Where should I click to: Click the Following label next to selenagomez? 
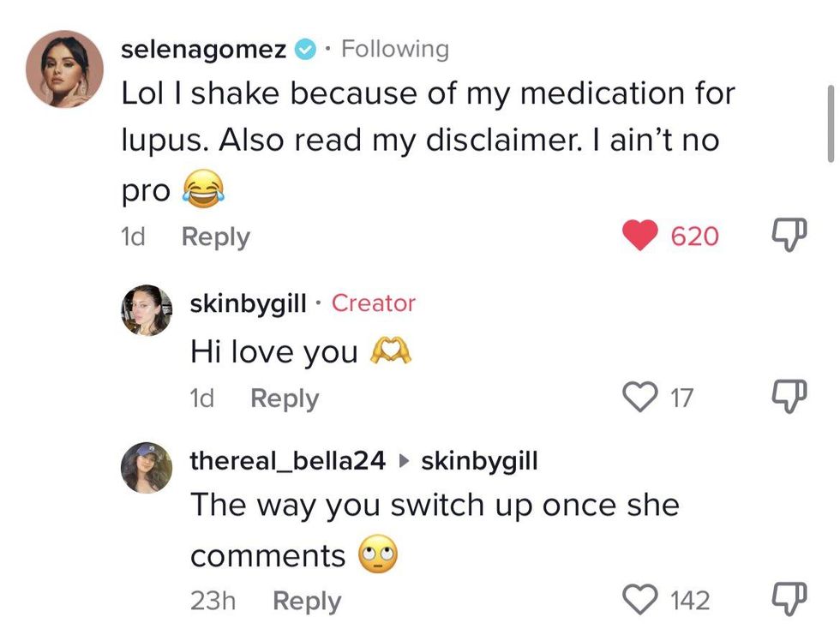click(x=394, y=49)
